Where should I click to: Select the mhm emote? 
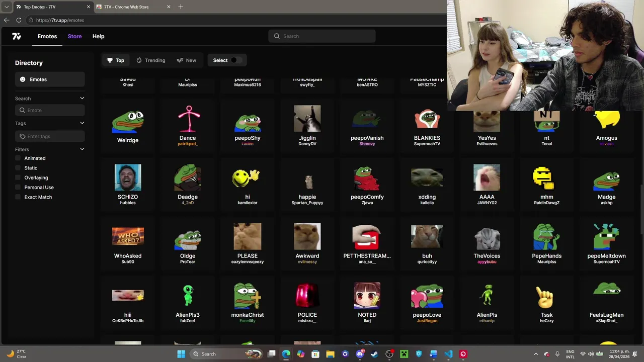pos(547,186)
